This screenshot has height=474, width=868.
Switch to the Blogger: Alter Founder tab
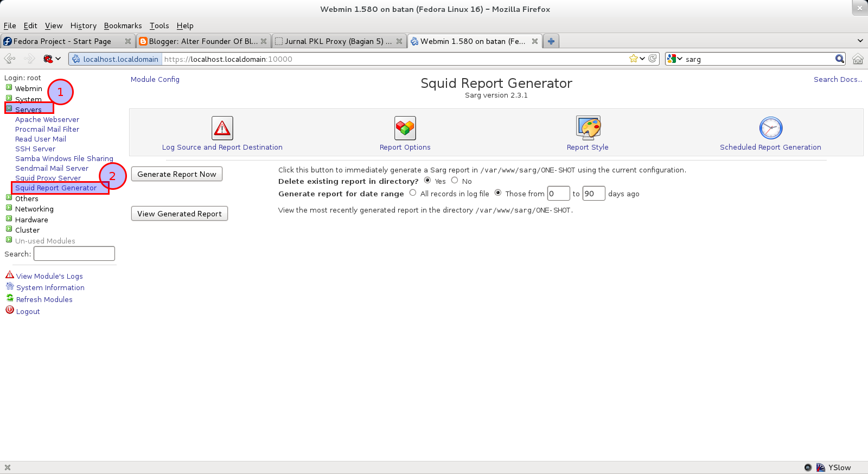coord(203,41)
